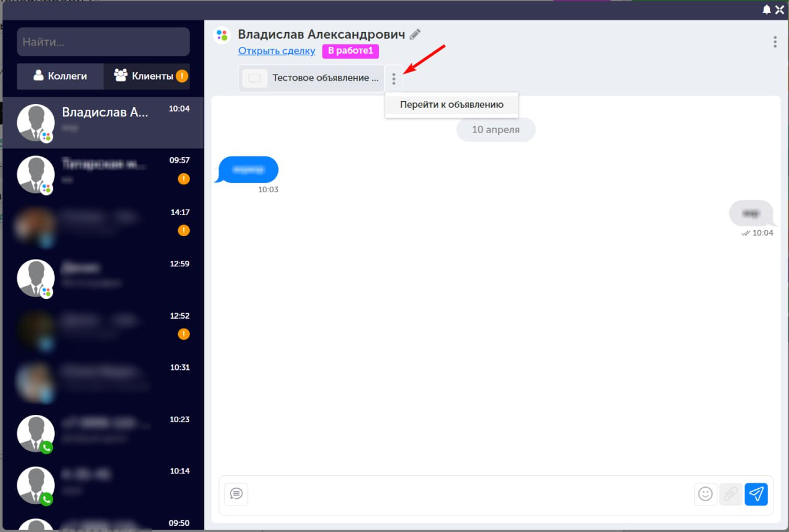Click the 10 апреля date separator
This screenshot has height=532, width=789.
(x=496, y=130)
